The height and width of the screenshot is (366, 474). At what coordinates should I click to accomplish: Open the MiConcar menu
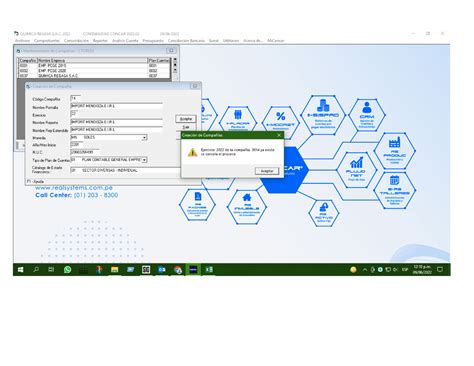[276, 41]
